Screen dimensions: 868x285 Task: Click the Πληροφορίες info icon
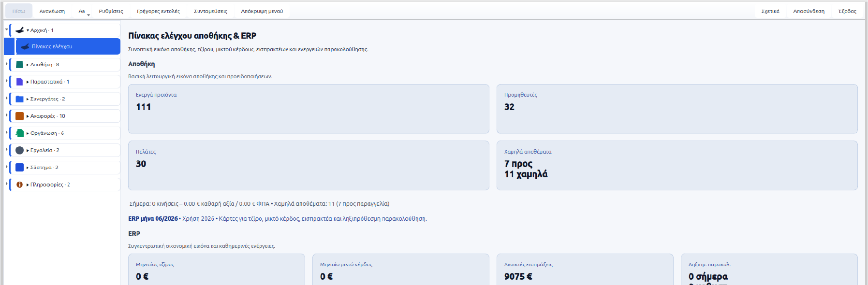click(20, 185)
